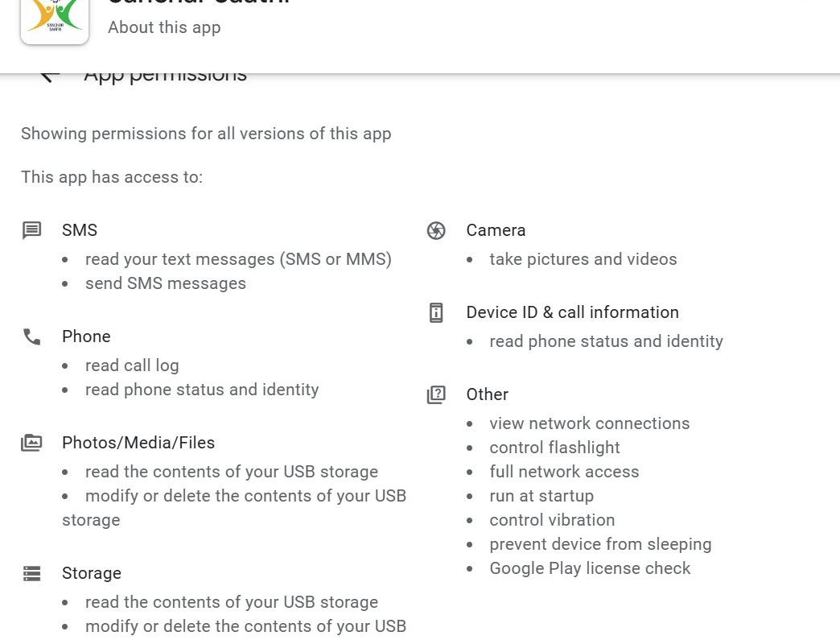Click the "App permissions" dialog title
The image size is (840, 644).
click(166, 76)
